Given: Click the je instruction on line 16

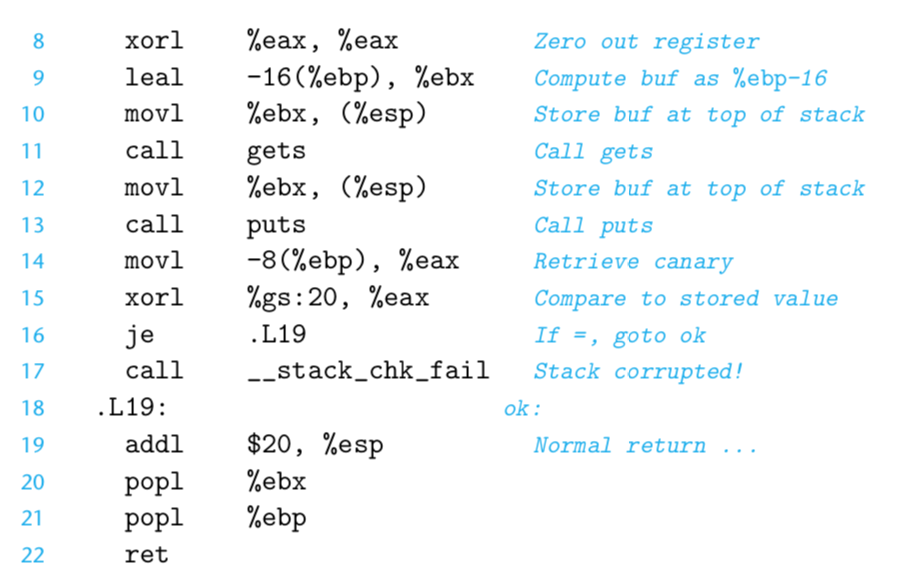Looking at the screenshot, I should [x=140, y=336].
